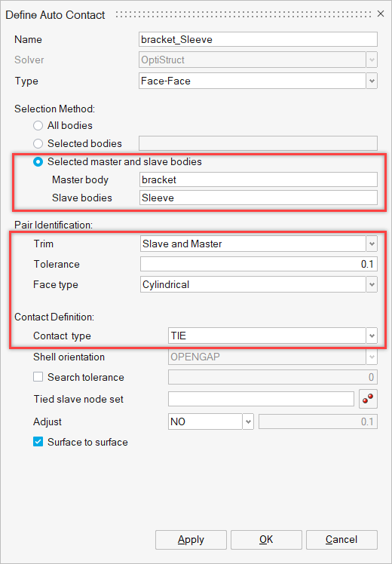Uncheck the Surface to surface checkbox

point(38,442)
